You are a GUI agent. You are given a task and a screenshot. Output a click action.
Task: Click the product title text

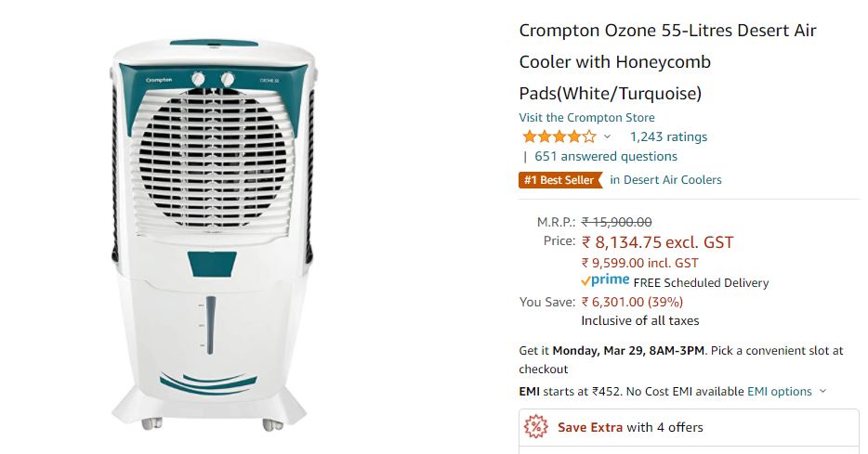667,62
